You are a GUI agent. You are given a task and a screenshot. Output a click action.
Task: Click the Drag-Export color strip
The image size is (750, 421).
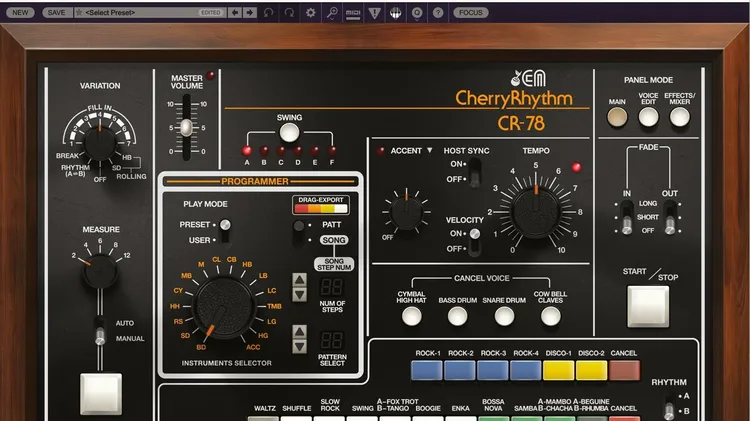coord(321,209)
